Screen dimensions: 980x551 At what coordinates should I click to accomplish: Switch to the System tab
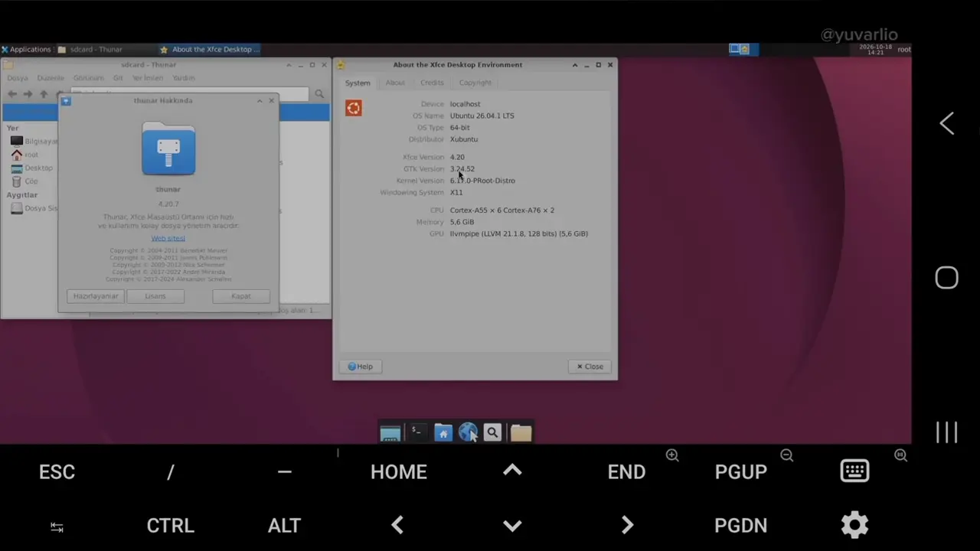click(358, 83)
